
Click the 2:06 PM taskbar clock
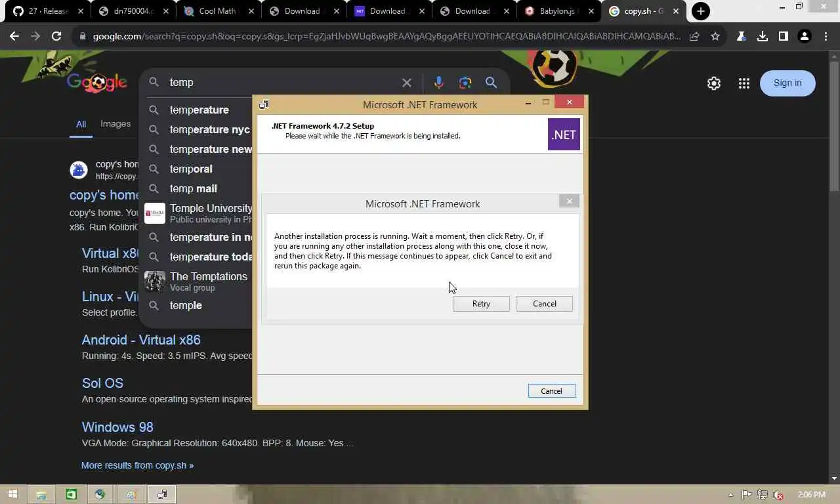(x=811, y=495)
